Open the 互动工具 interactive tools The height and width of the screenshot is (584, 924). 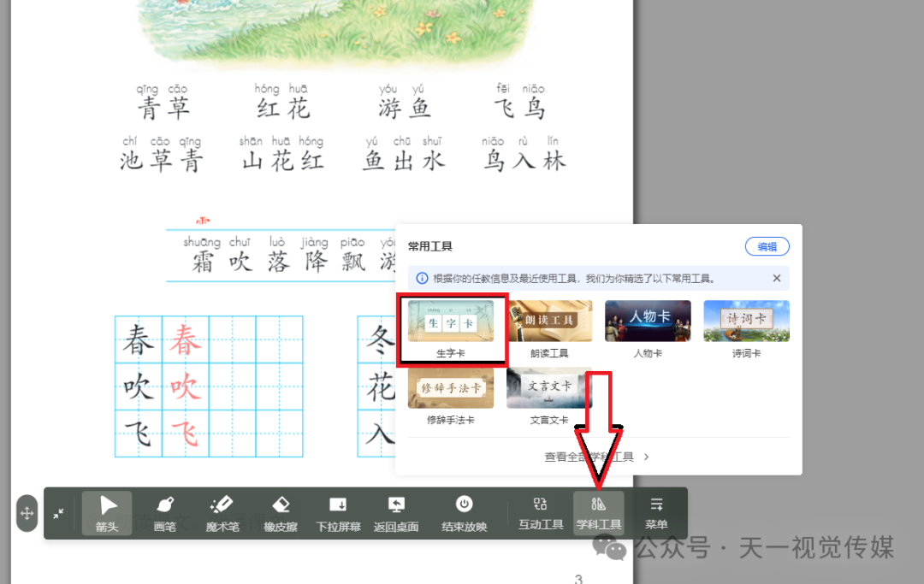(x=540, y=513)
